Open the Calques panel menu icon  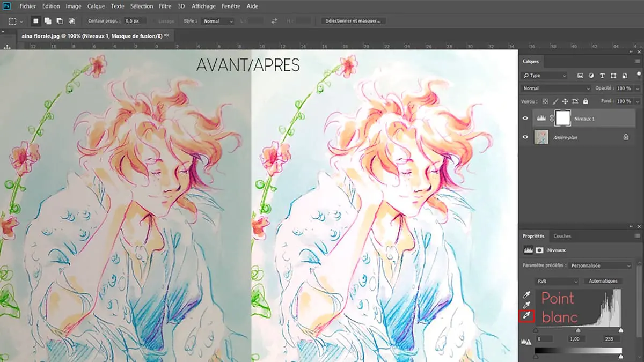pos(638,61)
